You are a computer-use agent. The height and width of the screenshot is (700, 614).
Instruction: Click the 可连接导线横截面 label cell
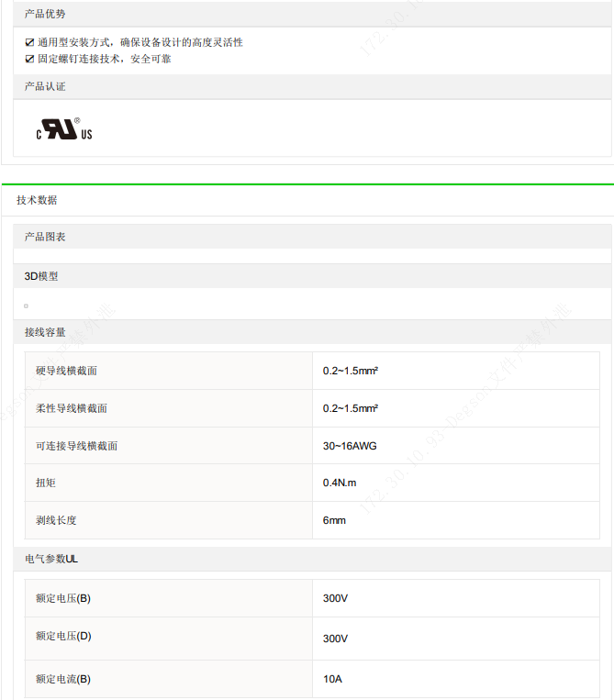(169, 446)
